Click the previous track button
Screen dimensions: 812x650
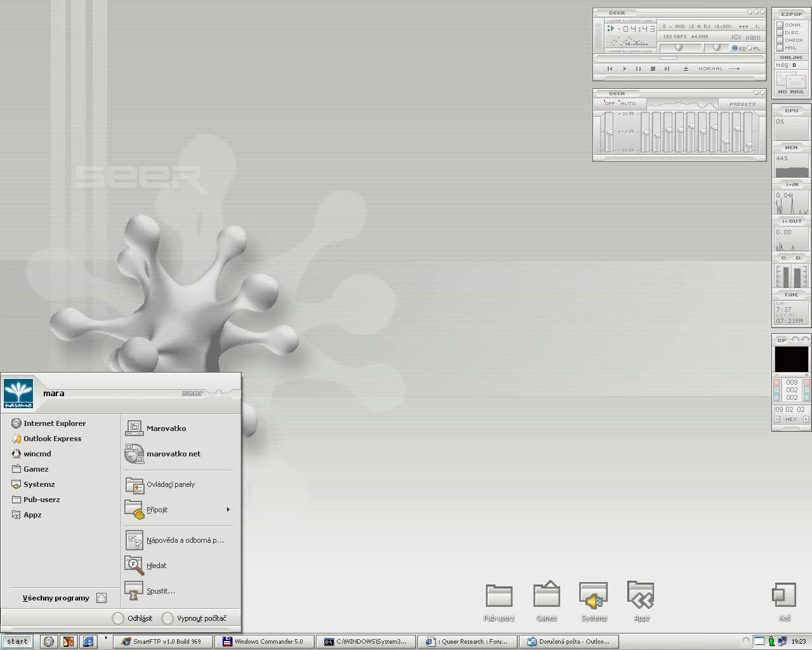(610, 69)
